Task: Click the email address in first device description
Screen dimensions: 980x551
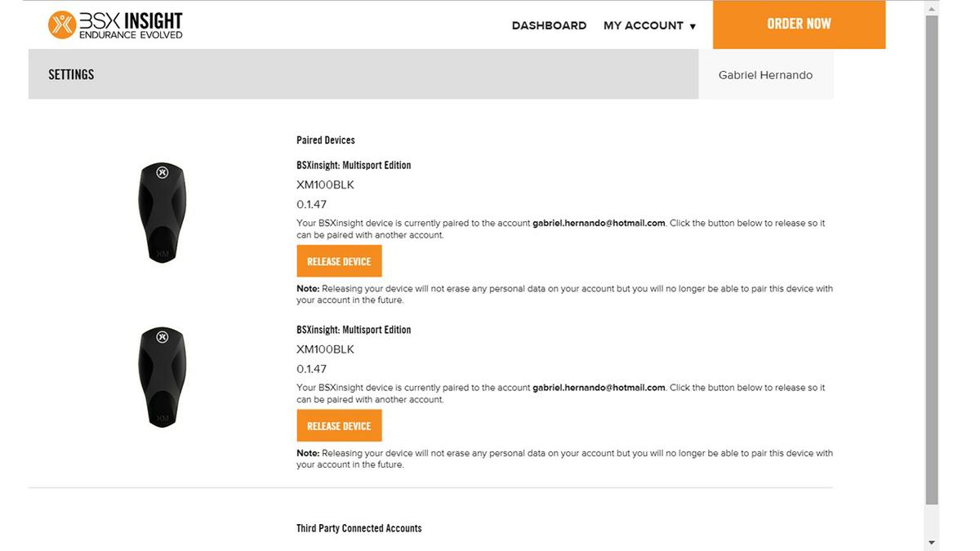Action: pos(599,223)
